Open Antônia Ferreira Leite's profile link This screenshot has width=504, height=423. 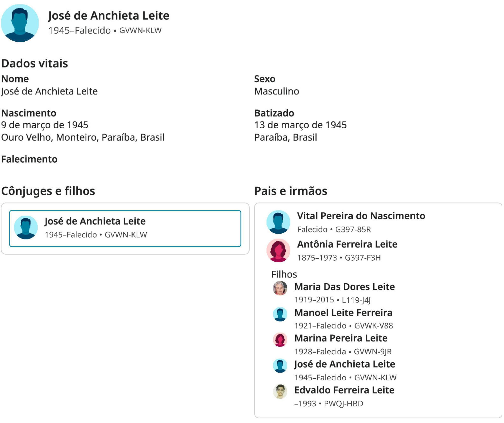347,244
